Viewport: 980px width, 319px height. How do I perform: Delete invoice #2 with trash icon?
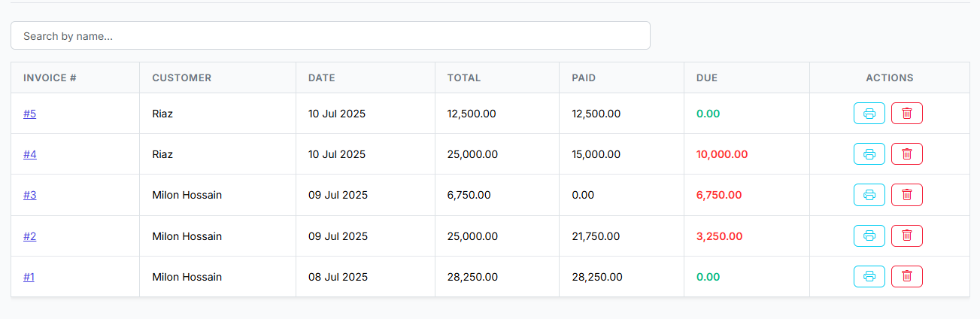[906, 236]
